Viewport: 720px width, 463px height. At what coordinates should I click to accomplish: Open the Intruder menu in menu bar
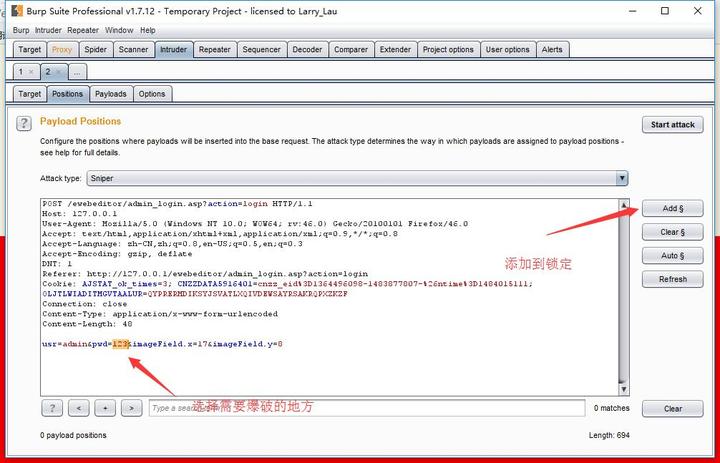(x=48, y=30)
